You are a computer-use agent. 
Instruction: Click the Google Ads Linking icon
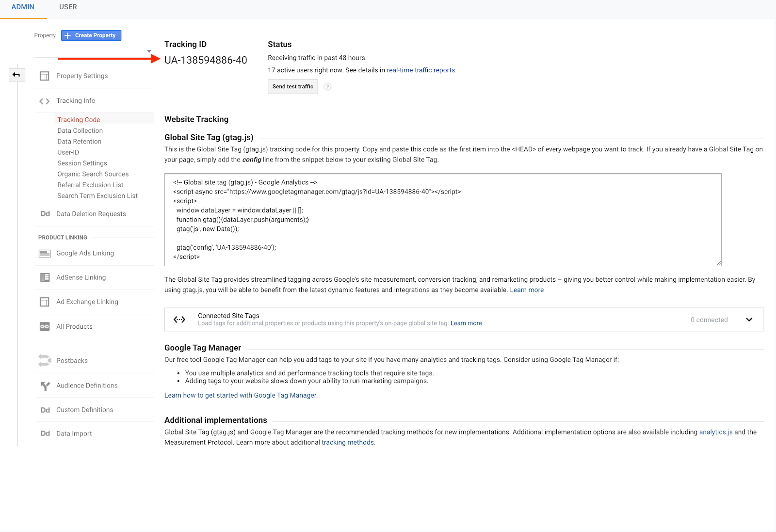click(45, 254)
